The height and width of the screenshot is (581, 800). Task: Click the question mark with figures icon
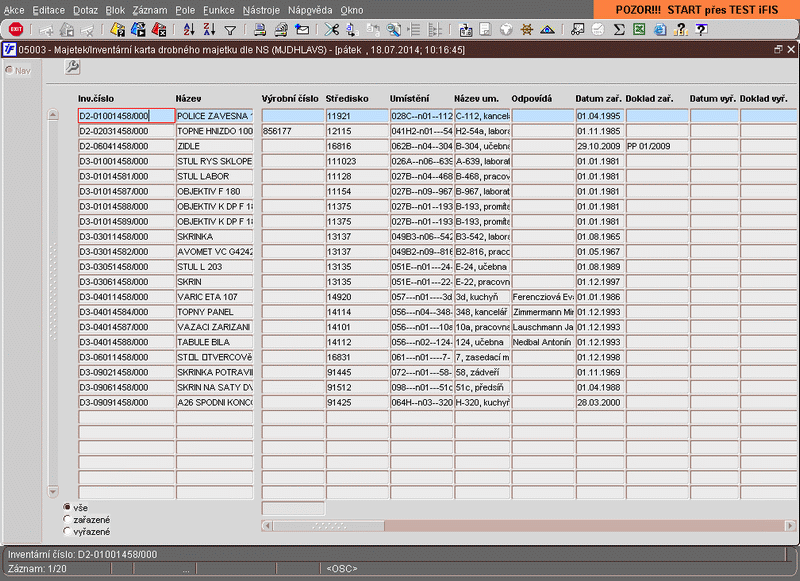[681, 30]
